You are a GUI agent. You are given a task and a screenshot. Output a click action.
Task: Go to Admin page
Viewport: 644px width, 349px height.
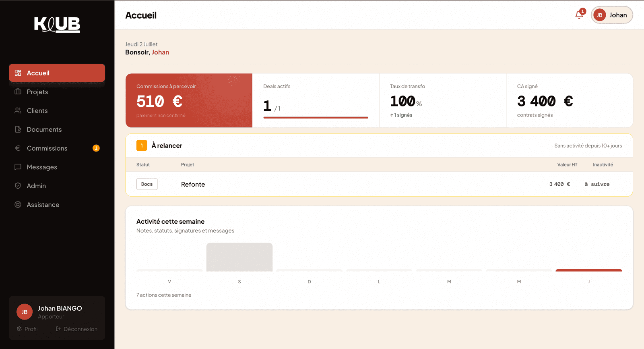57,186
